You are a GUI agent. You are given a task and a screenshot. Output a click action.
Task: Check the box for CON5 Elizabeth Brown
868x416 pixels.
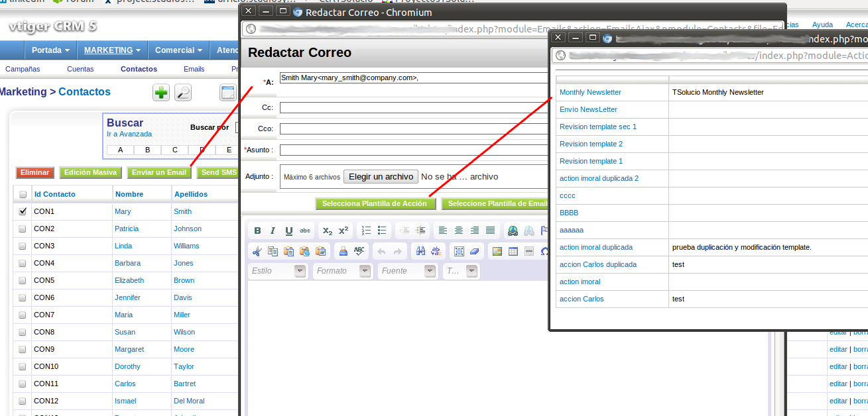23,280
